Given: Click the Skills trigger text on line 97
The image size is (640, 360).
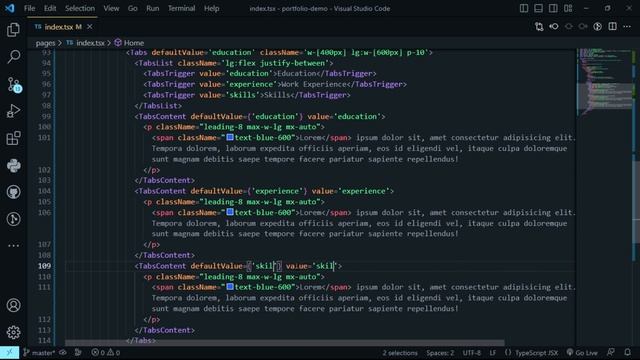Looking at the screenshot, I should (x=277, y=95).
